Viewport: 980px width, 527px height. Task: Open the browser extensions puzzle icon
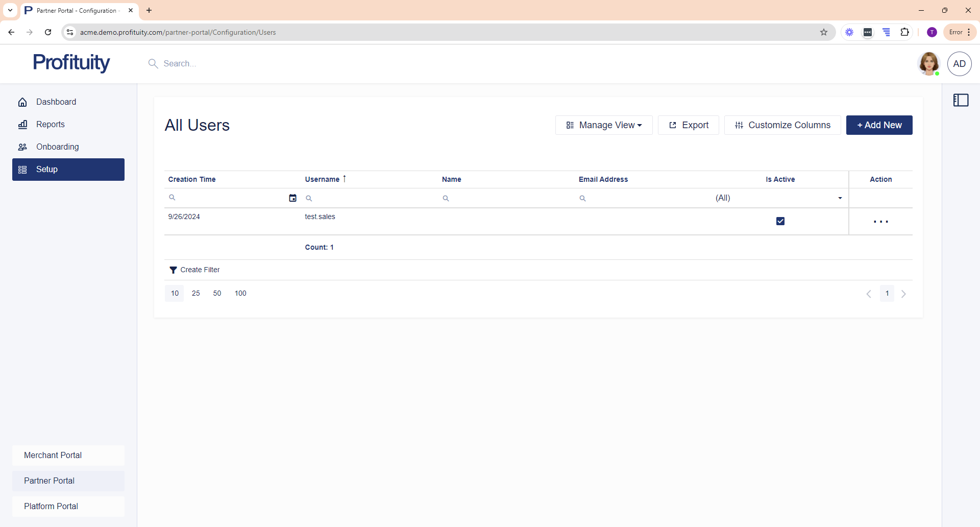(x=904, y=32)
